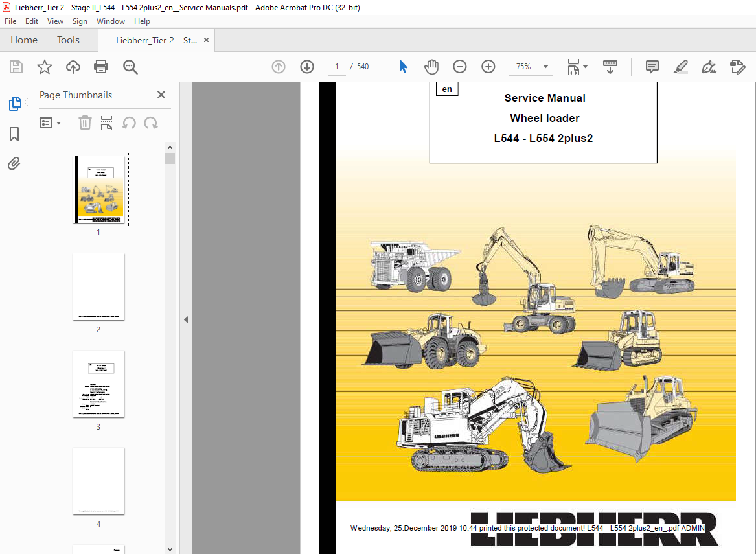Click the Save file icon
This screenshot has height=554, width=756.
click(x=16, y=67)
